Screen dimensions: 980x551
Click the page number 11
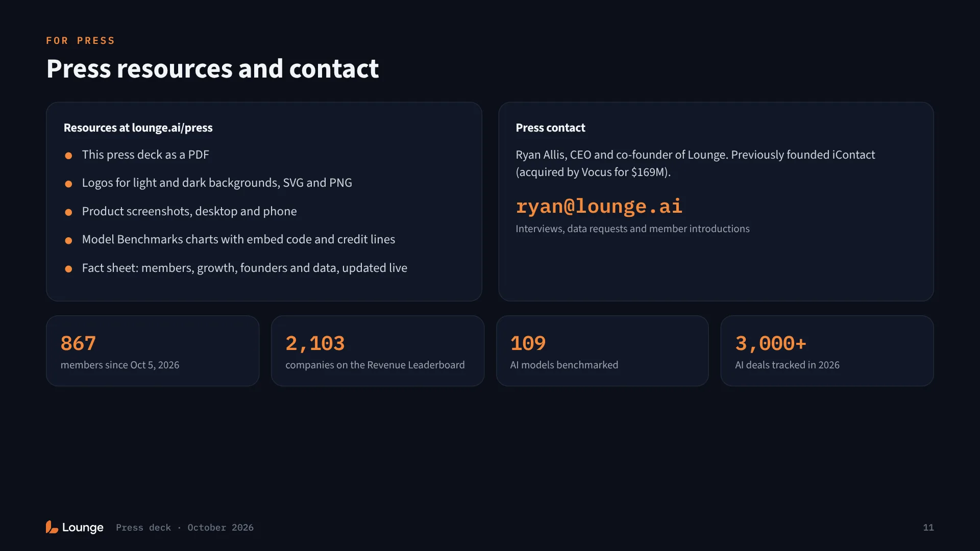(928, 528)
